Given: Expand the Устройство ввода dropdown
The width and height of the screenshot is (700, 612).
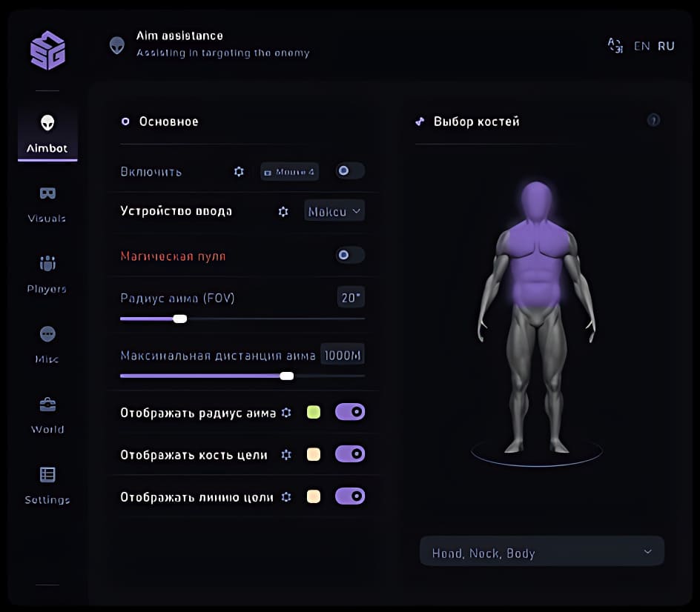Looking at the screenshot, I should 335,211.
